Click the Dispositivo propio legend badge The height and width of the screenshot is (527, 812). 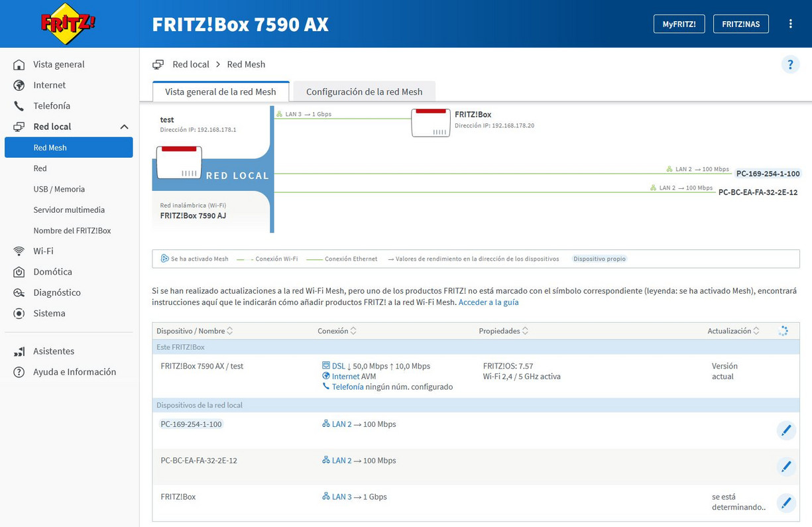coord(600,259)
